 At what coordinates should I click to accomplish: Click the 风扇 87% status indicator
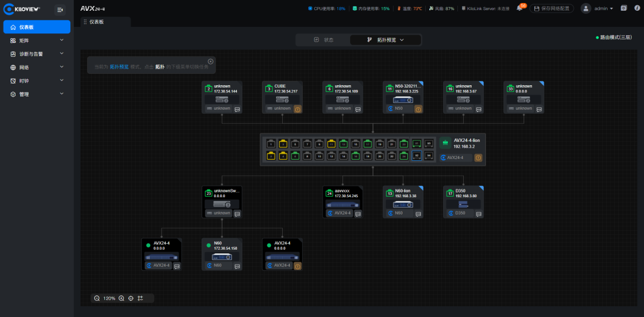click(x=441, y=8)
